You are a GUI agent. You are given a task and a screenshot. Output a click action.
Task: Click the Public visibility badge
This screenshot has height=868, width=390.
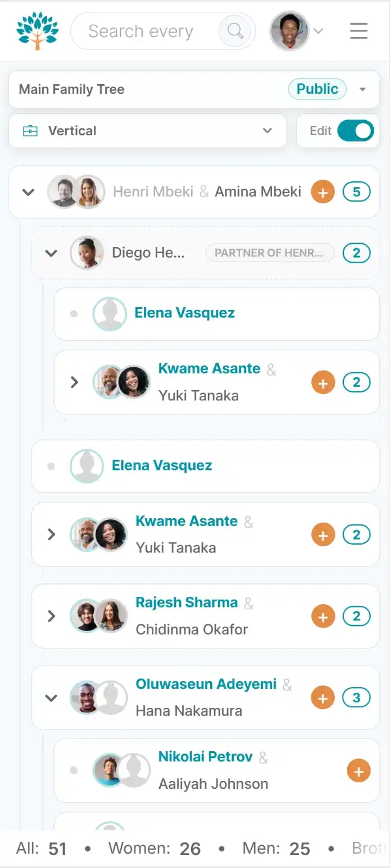tap(318, 89)
